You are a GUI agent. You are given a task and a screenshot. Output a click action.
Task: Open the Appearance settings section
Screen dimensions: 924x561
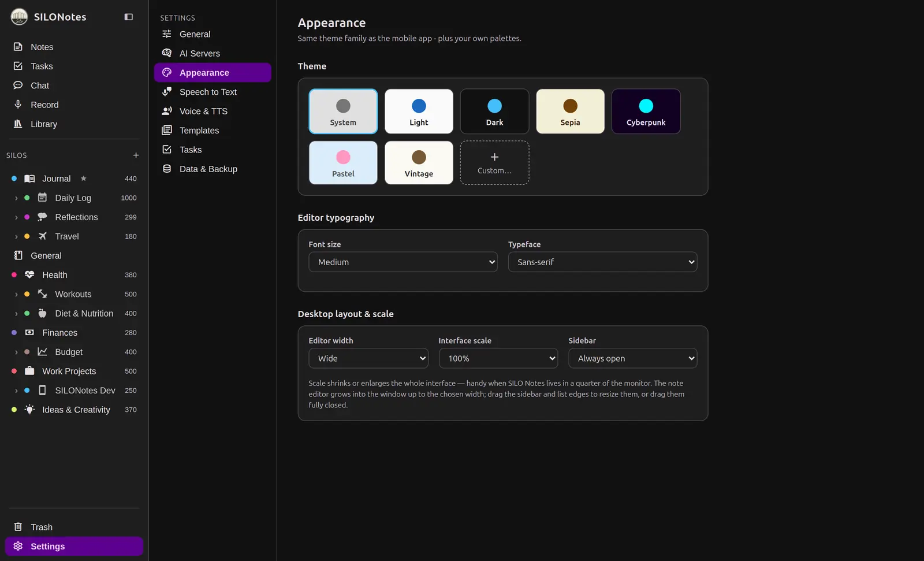click(x=213, y=72)
